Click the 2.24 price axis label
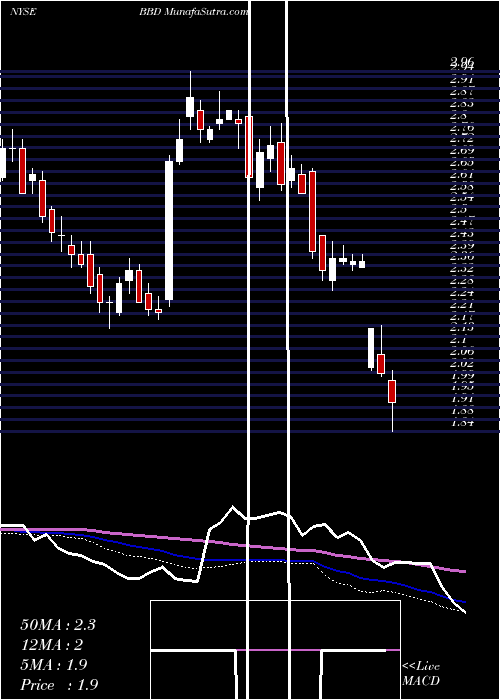 tap(462, 293)
